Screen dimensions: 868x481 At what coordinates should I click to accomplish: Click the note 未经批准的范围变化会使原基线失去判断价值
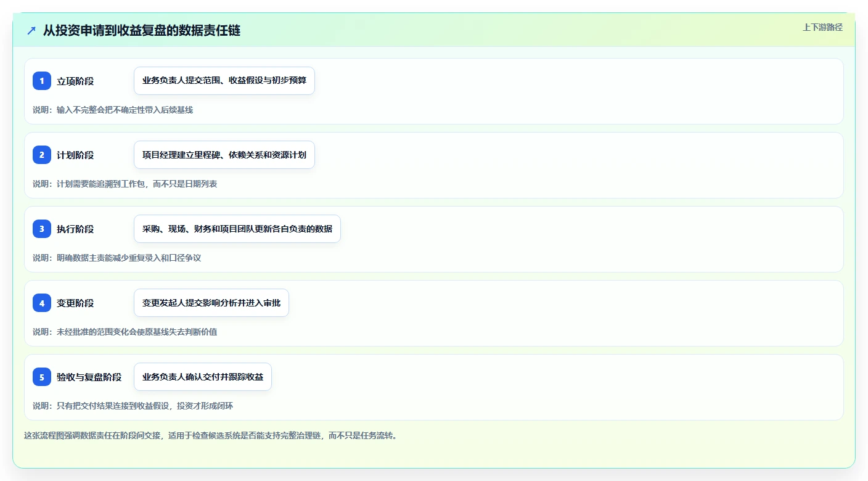137,332
